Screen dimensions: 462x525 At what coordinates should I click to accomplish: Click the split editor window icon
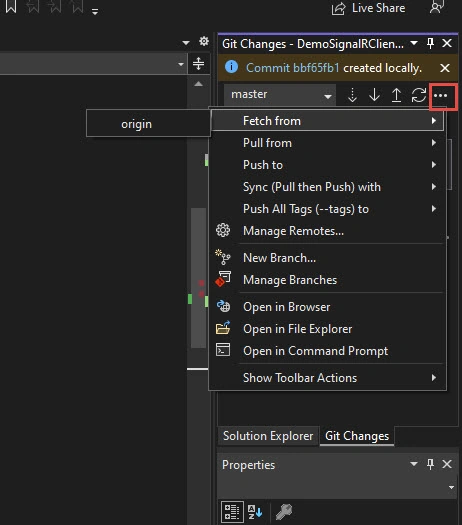coord(199,63)
